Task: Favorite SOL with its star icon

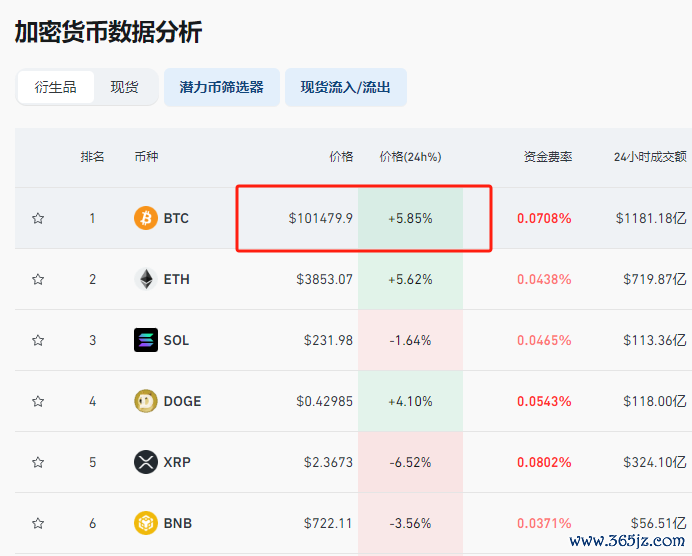Action: [38, 340]
